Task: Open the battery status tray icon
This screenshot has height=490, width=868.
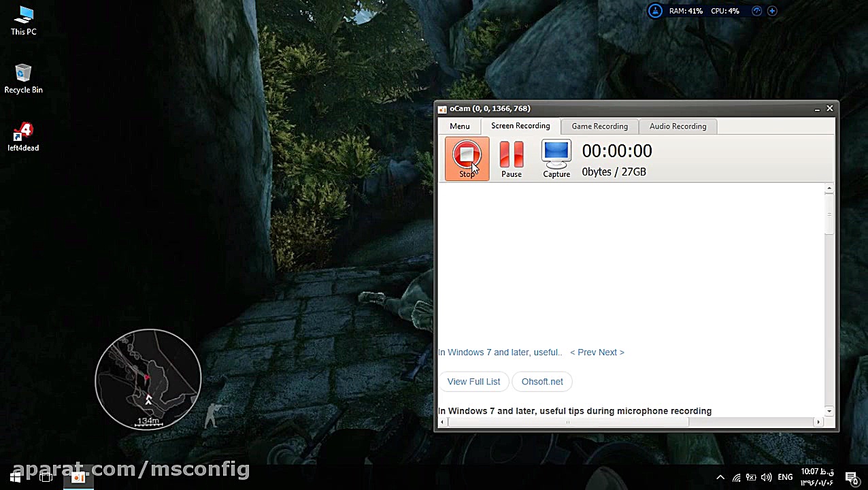Action: coord(751,478)
